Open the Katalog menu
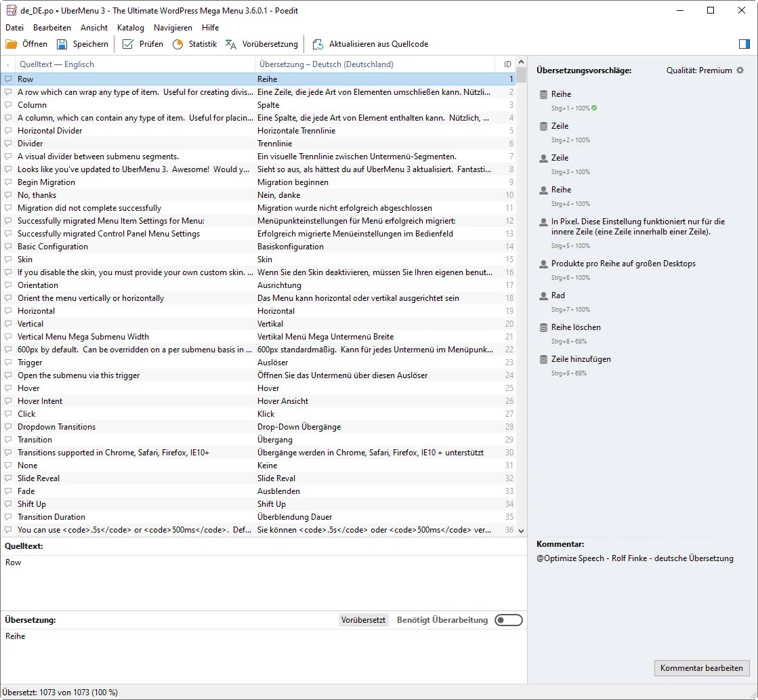Viewport: 758px width, 700px height. pos(131,28)
